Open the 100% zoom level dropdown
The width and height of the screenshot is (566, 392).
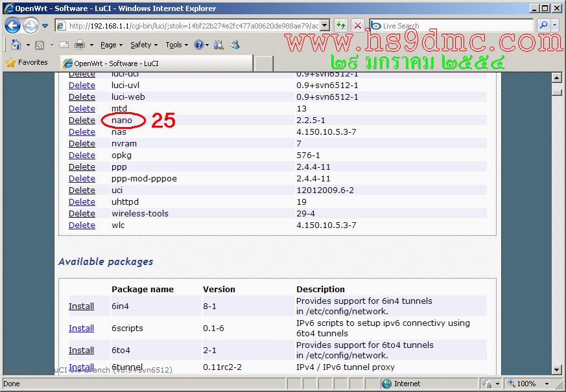pyautogui.click(x=547, y=384)
